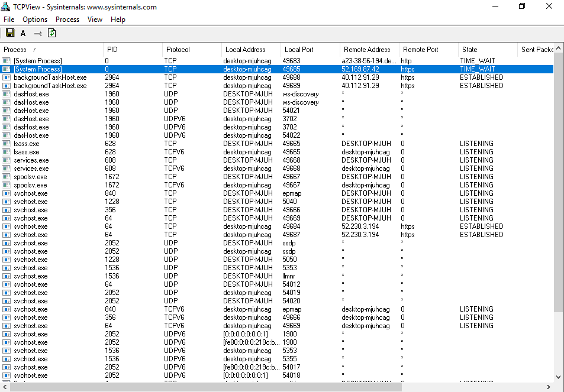This screenshot has height=392, width=564.
Task: Sort by the Local Address column header
Action: point(251,50)
